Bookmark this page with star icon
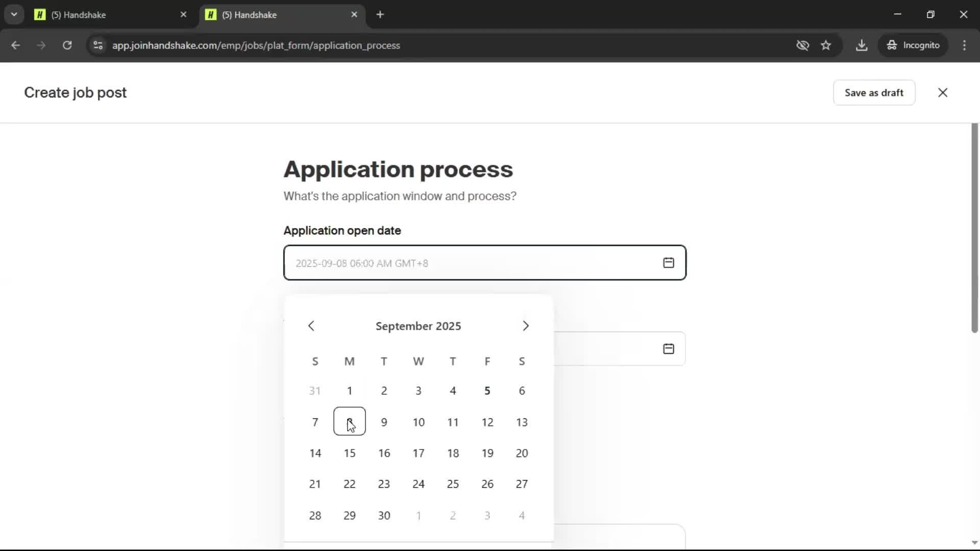 (x=826, y=45)
